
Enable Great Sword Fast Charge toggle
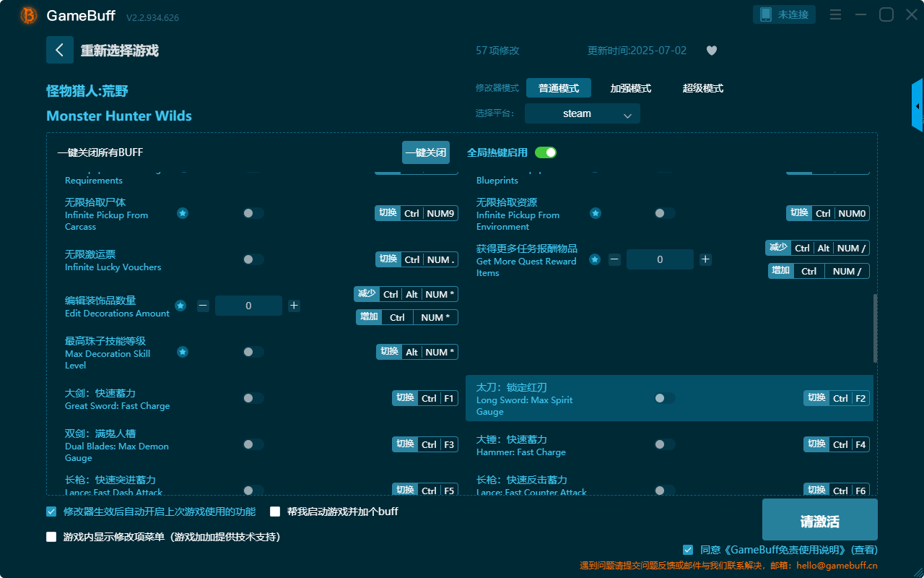[x=253, y=398]
